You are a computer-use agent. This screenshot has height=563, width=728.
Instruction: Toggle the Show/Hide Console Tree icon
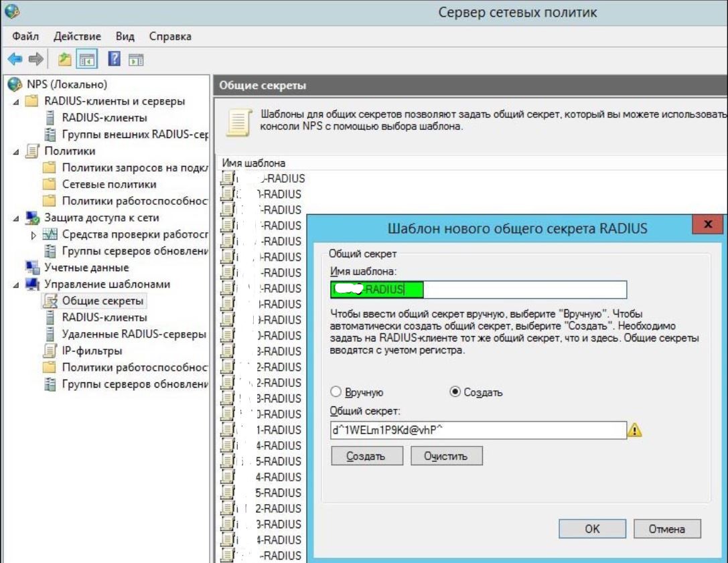(x=84, y=60)
